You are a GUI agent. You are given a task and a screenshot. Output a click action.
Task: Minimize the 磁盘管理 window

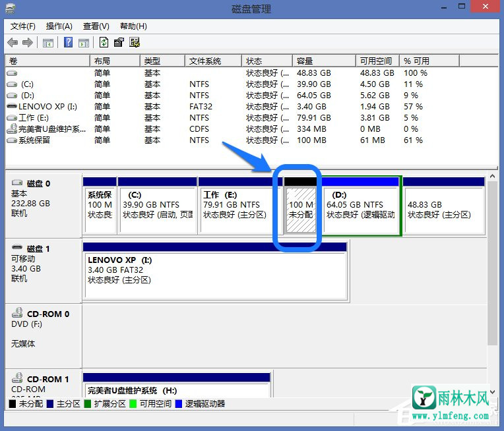tap(444, 7)
